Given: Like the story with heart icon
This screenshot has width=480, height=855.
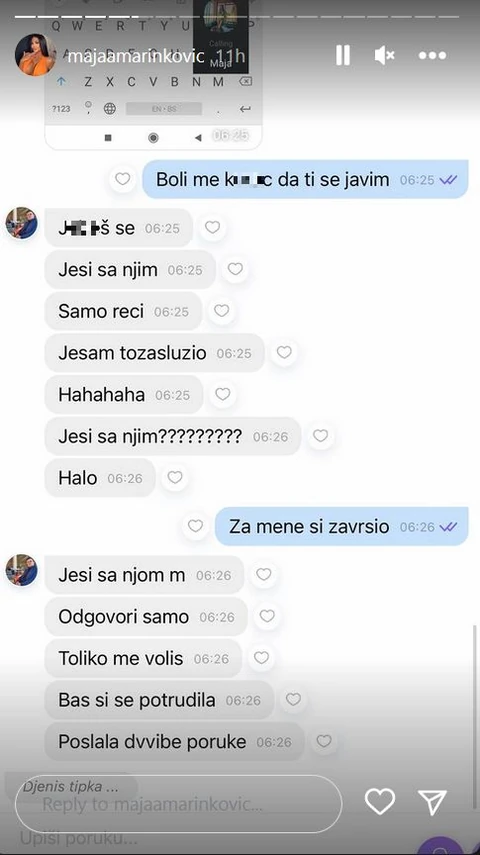Looking at the screenshot, I should (x=380, y=802).
